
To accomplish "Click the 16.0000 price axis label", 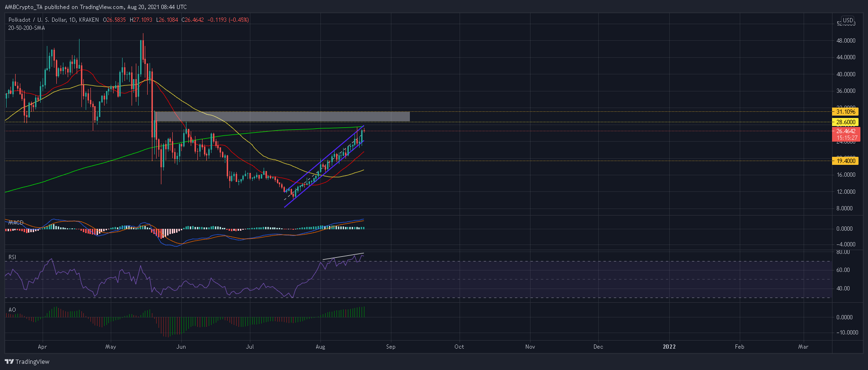I will 846,175.
